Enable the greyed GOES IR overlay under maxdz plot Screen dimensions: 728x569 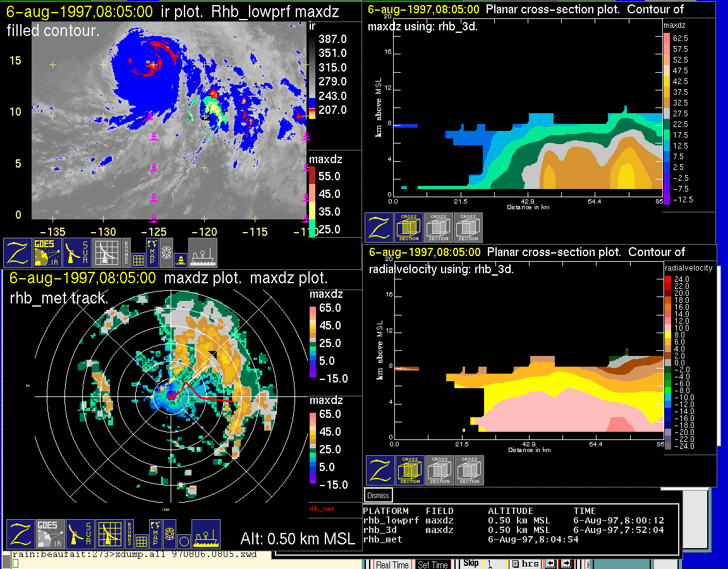click(x=49, y=534)
